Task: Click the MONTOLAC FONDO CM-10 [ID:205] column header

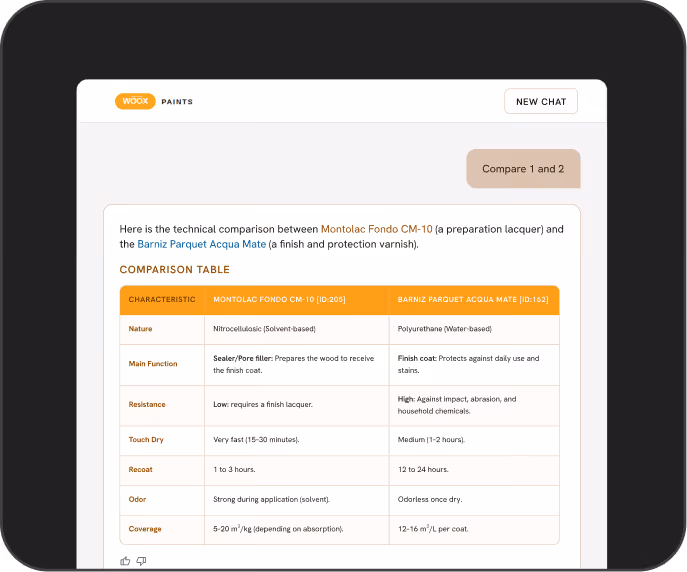Action: click(297, 300)
